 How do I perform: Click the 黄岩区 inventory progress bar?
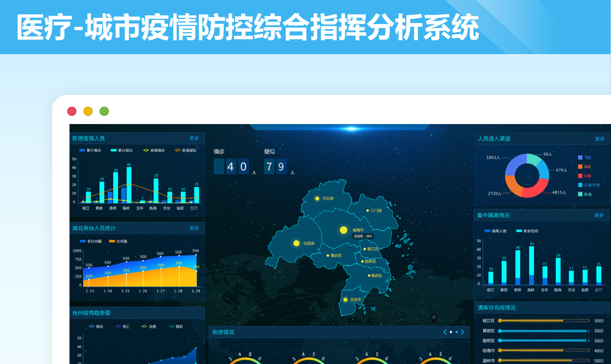point(544,331)
